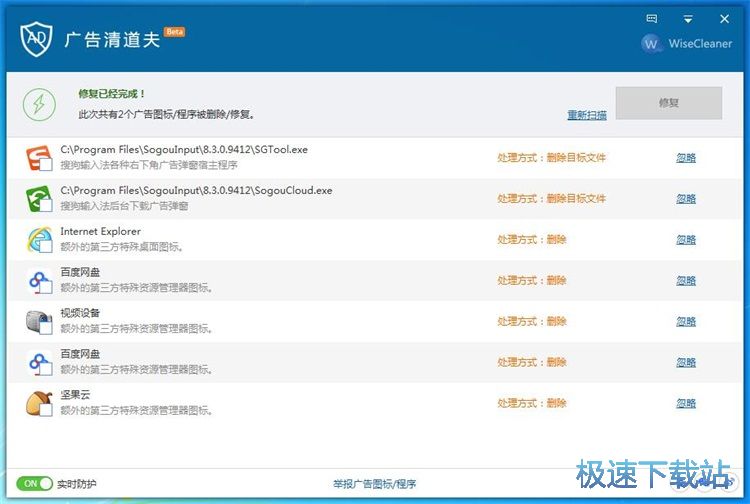Click the Internet Explorer icon
This screenshot has height=504, width=750.
pyautogui.click(x=40, y=240)
